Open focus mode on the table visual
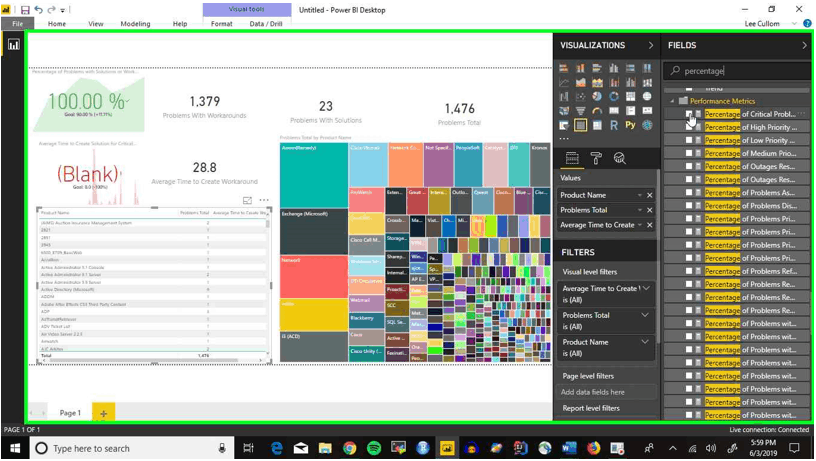Viewport: 816px width, 461px height. 247,200
